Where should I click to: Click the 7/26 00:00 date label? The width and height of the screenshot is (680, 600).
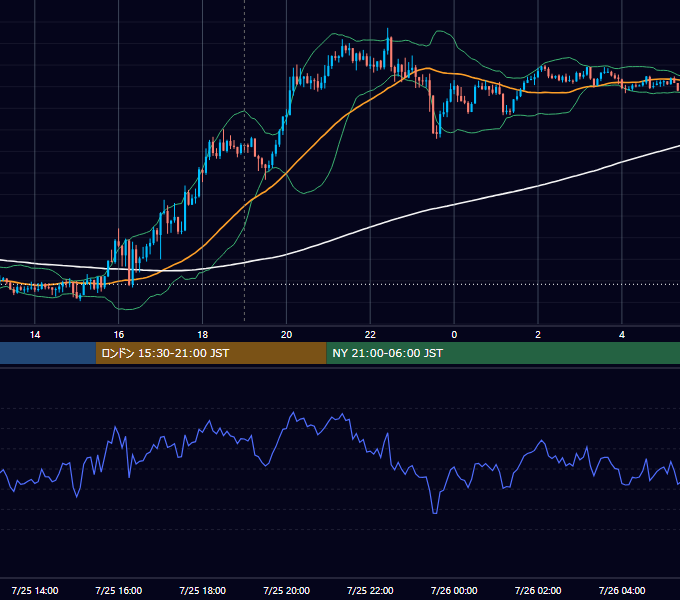454,590
